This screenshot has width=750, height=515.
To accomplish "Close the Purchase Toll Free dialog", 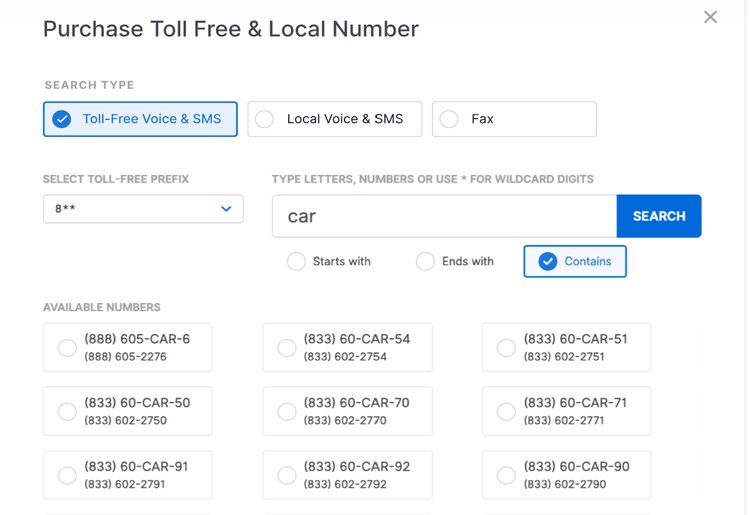I will (x=710, y=17).
